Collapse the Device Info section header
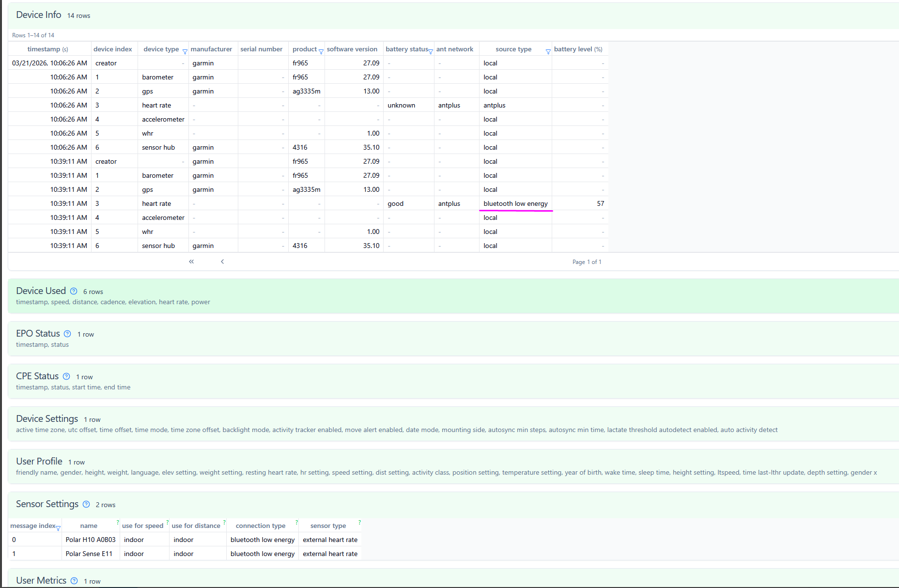 tap(39, 15)
